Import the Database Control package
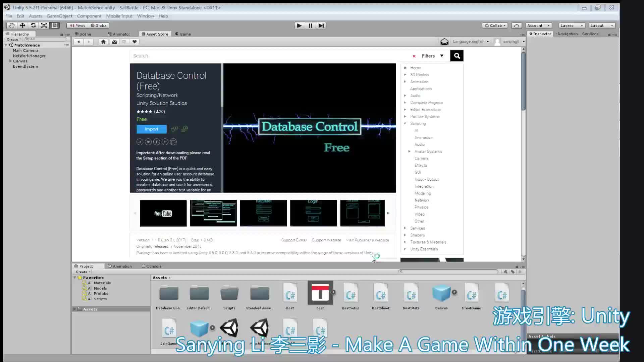Image resolution: width=644 pixels, height=362 pixels. pyautogui.click(x=151, y=129)
